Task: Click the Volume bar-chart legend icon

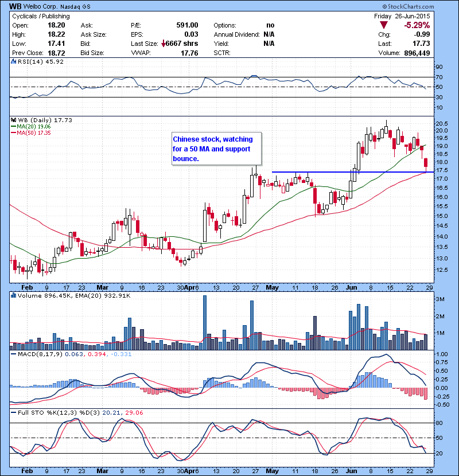Action: click(14, 295)
